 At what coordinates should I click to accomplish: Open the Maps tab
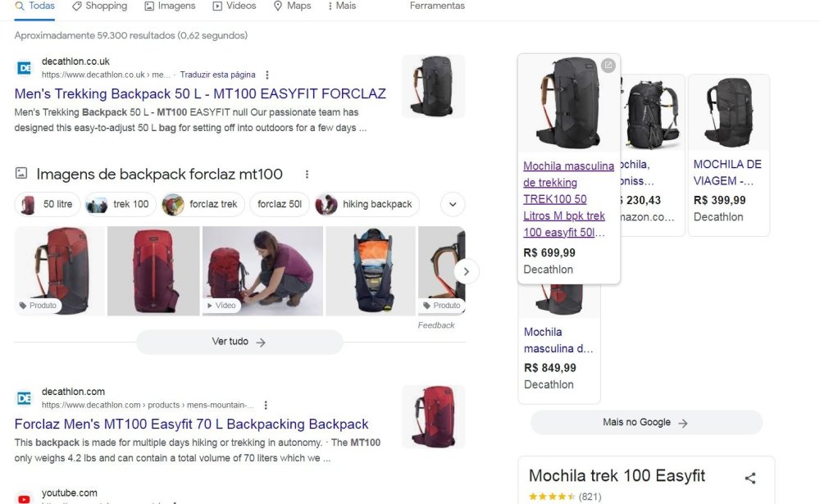[x=292, y=6]
